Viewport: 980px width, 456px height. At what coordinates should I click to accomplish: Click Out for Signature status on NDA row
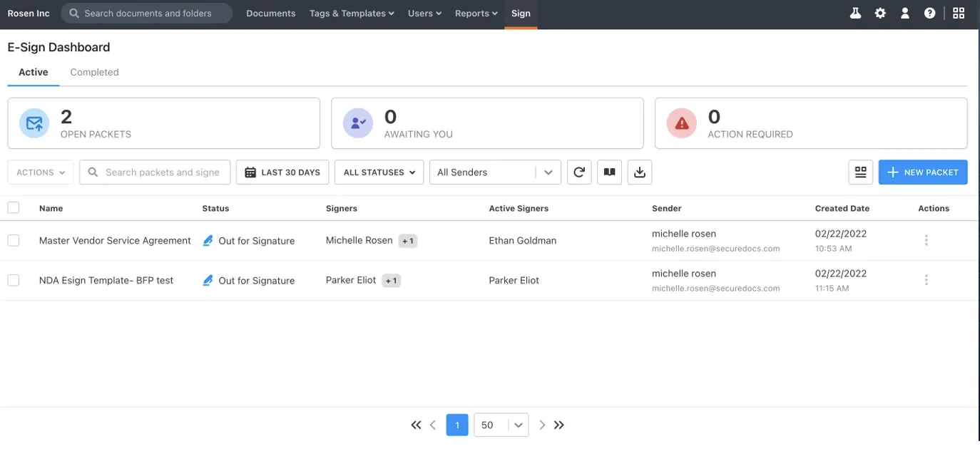257,281
